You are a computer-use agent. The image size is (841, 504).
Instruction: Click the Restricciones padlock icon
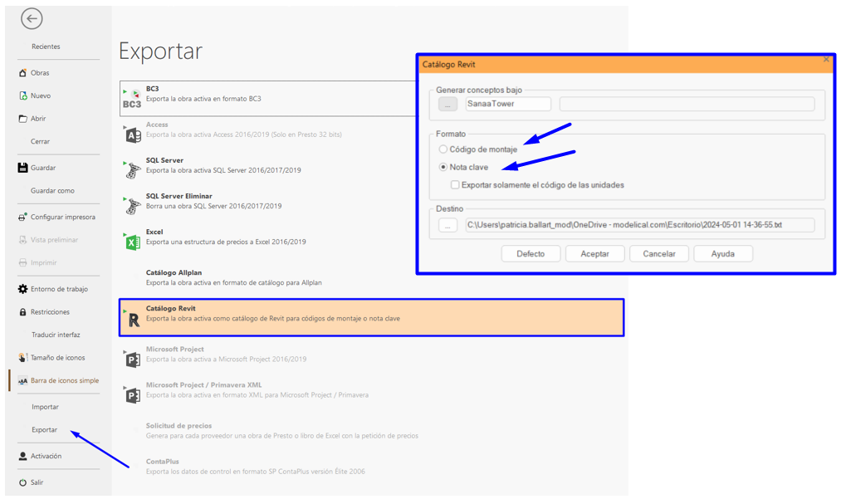coord(22,312)
